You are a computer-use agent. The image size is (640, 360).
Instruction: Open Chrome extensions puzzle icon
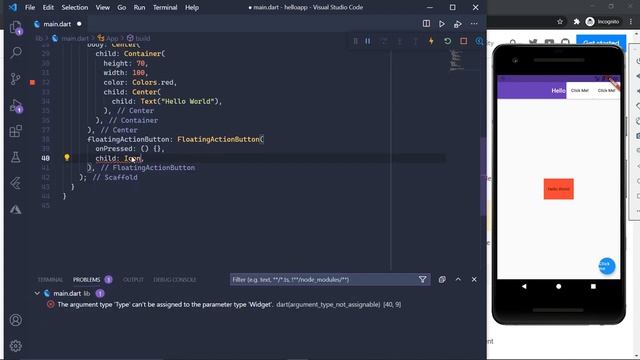[576, 22]
